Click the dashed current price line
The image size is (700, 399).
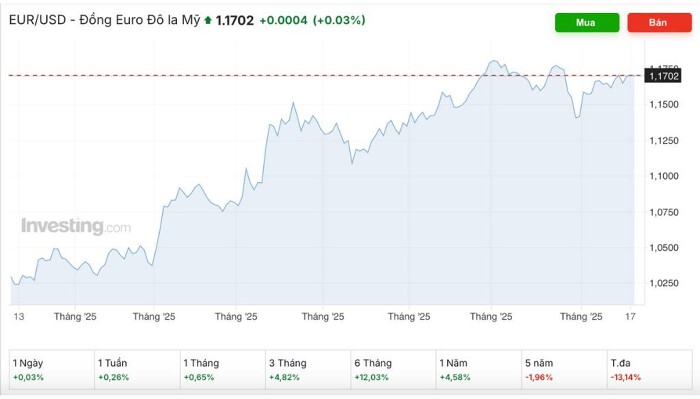coord(326,75)
